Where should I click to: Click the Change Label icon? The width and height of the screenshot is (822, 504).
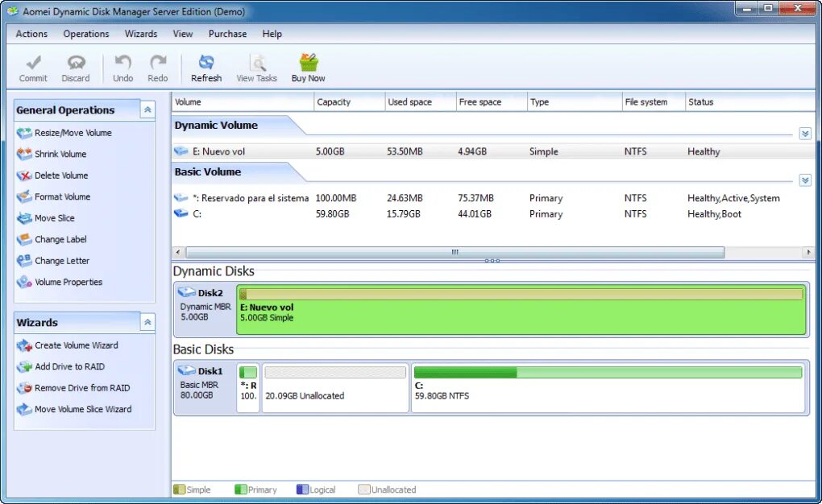24,239
